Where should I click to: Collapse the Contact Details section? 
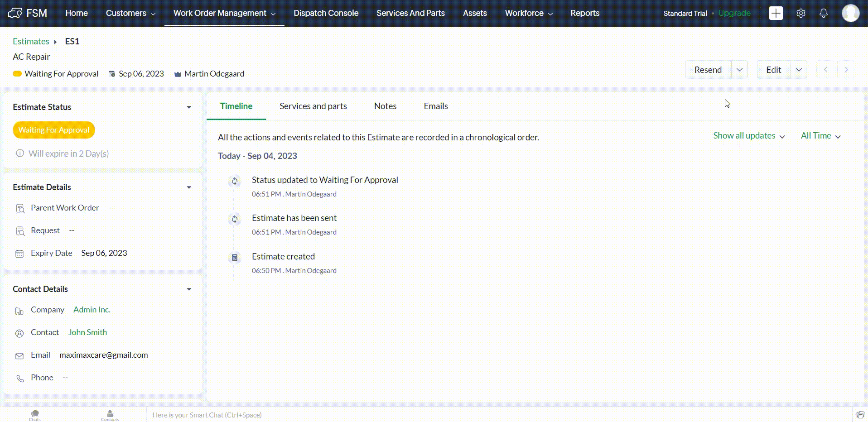coord(189,289)
